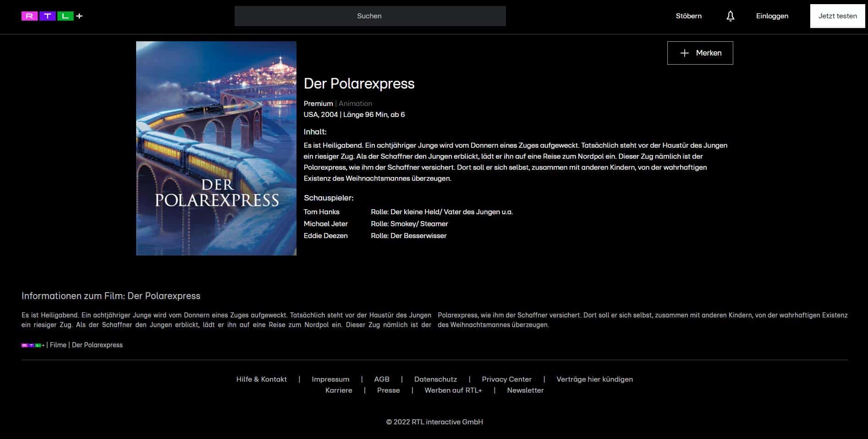Open the notifications bell icon
868x439 pixels.
click(x=730, y=16)
